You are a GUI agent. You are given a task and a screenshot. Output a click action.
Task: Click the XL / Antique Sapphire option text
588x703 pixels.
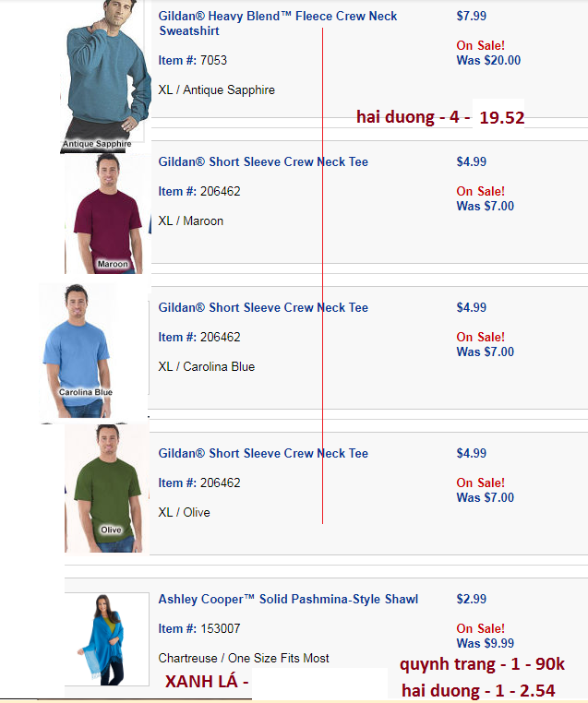tap(216, 90)
